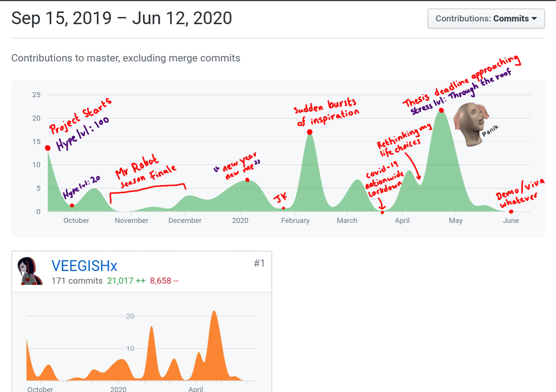Screen dimensions: 556x392
Task: Click the February label on main graph axis
Action: (x=295, y=221)
